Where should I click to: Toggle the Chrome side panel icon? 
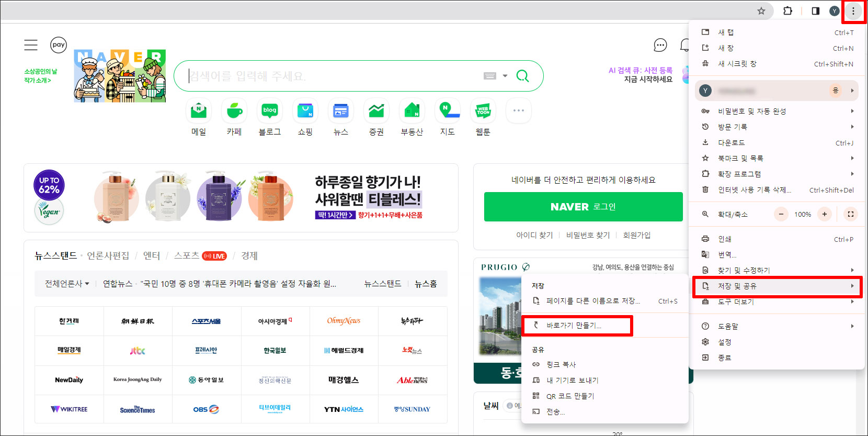tap(815, 11)
